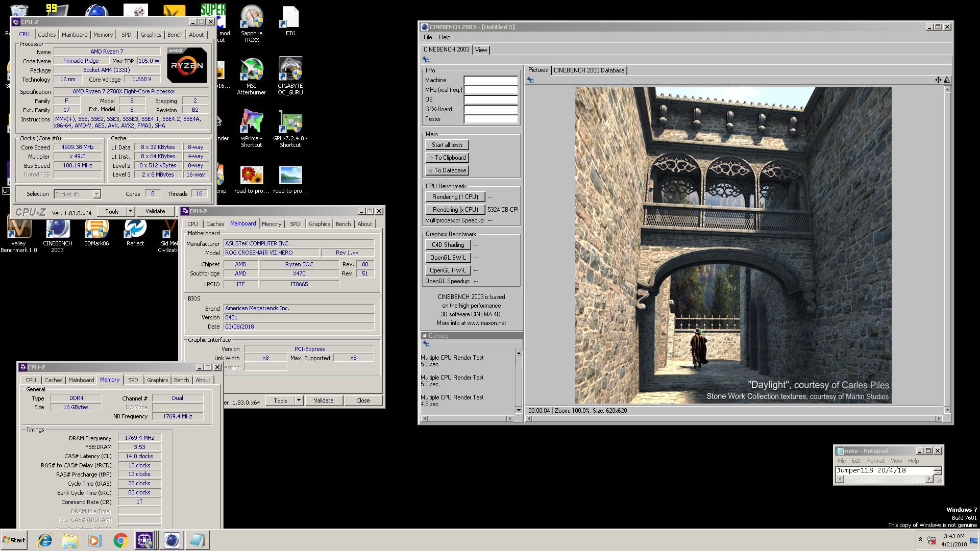
Task: Open Bench tab in top CPU-Z window
Action: point(175,35)
